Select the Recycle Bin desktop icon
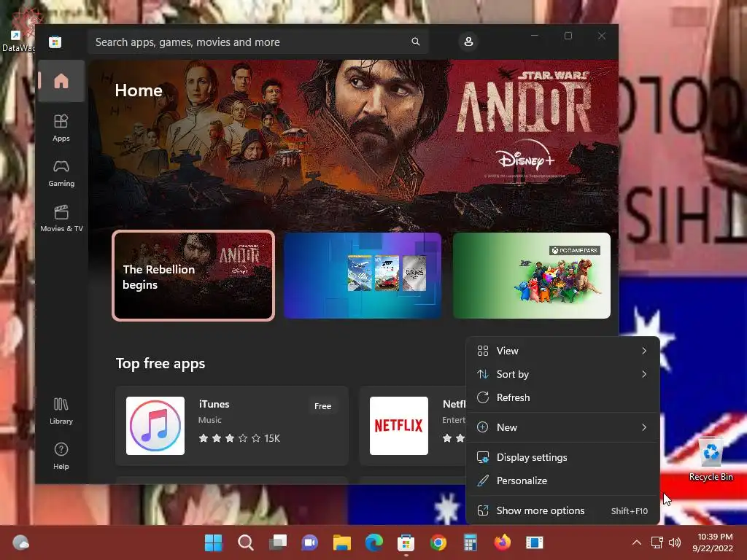747x560 pixels. 711,459
